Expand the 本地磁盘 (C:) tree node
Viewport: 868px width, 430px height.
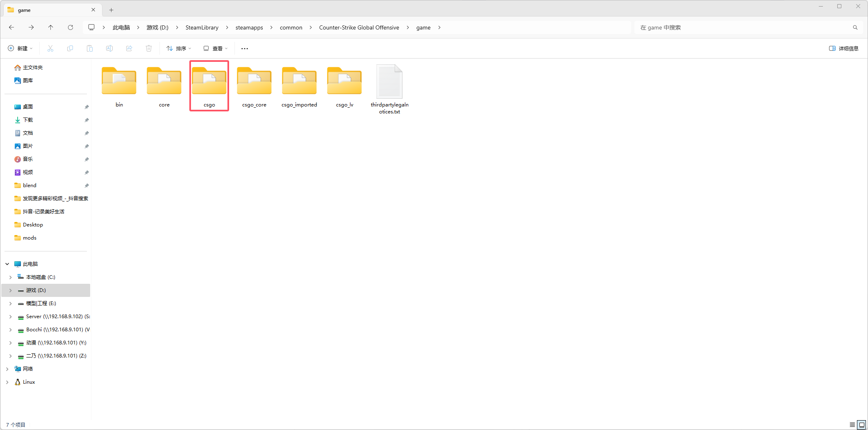pos(11,277)
